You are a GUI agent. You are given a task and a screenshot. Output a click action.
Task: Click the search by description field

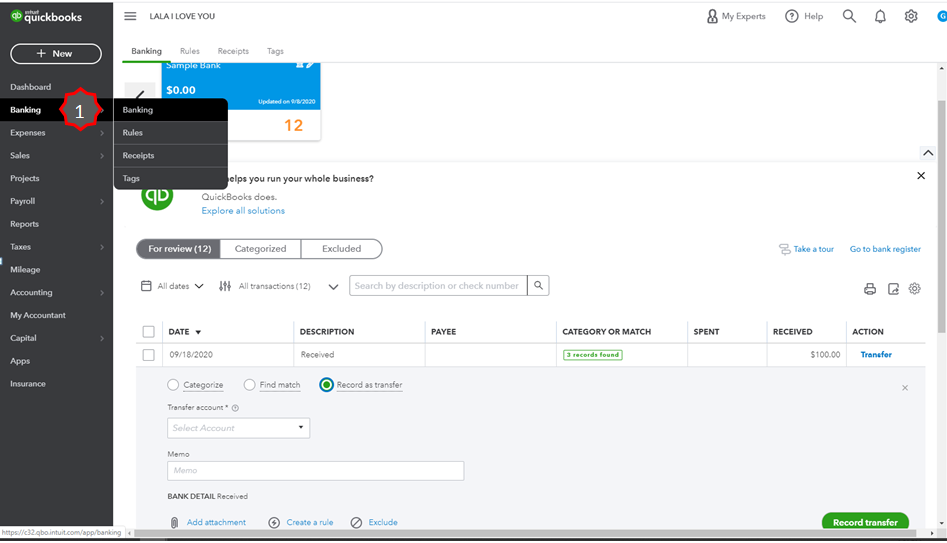(438, 286)
